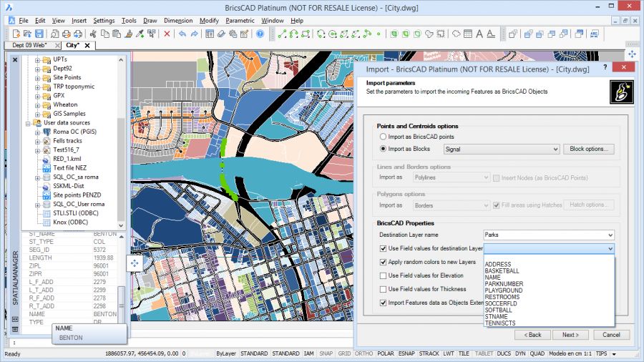This screenshot has height=362, width=644.
Task: Choose PLAYGROUND from the field list
Action: [503, 290]
